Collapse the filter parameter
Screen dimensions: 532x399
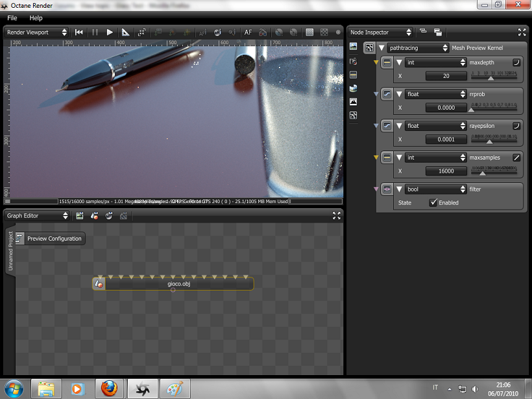click(x=400, y=189)
